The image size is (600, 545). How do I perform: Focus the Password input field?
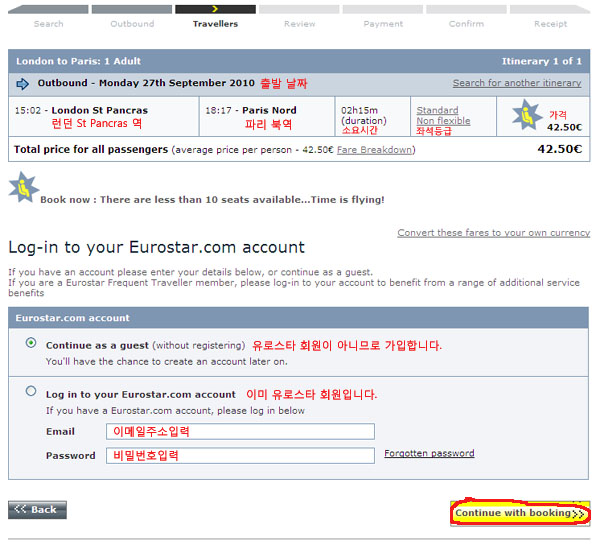[240, 456]
